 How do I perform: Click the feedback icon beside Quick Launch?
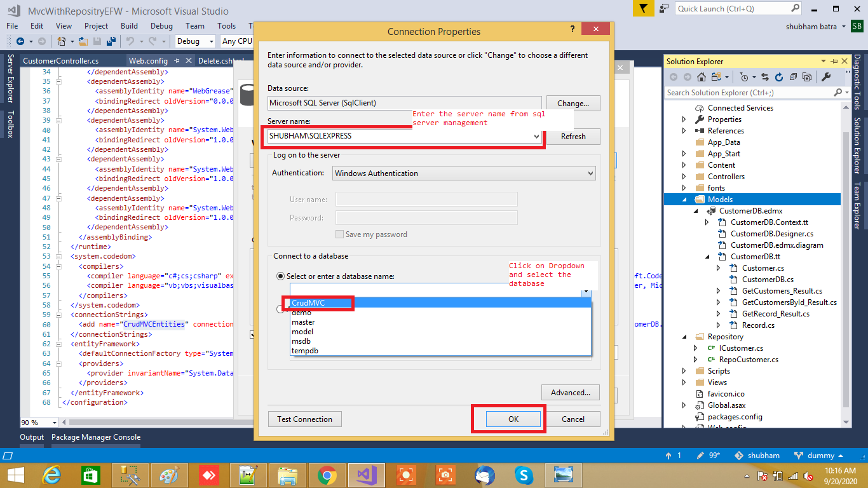(665, 8)
